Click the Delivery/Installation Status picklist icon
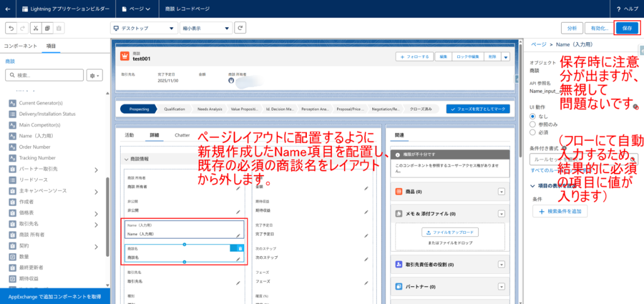Image resolution: width=644 pixels, height=304 pixels. pyautogui.click(x=13, y=114)
